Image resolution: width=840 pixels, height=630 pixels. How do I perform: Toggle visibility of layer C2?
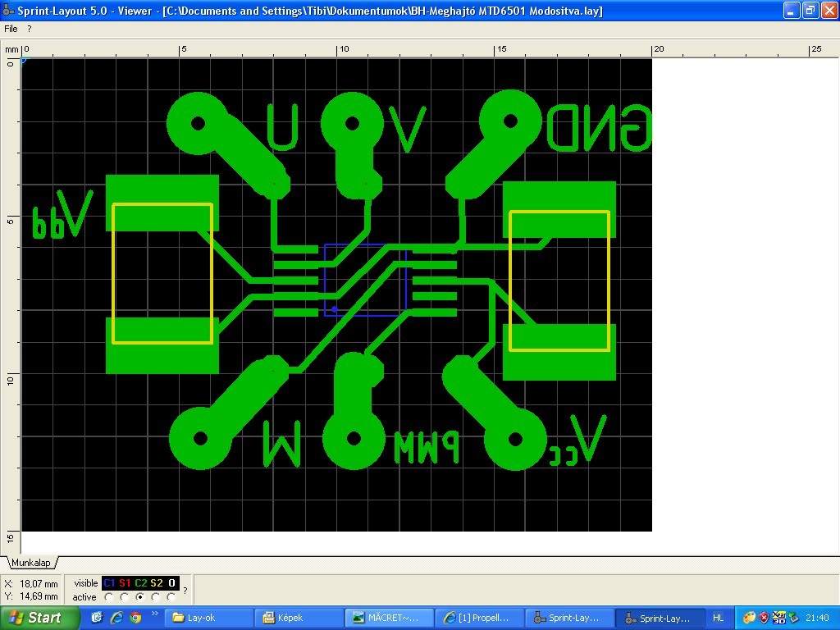click(140, 583)
